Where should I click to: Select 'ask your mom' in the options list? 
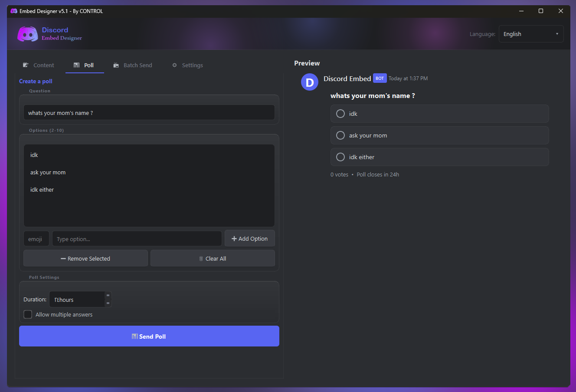(149, 172)
